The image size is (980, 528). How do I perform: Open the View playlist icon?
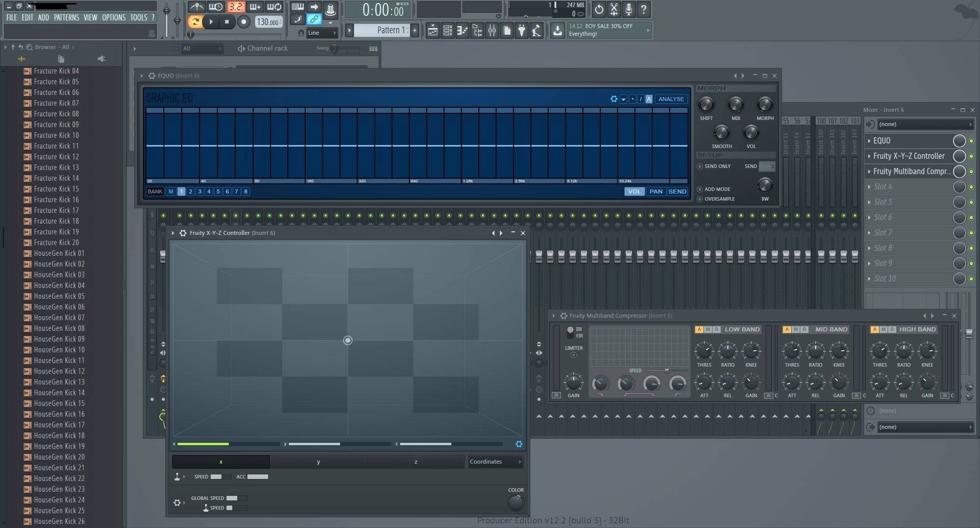(432, 31)
